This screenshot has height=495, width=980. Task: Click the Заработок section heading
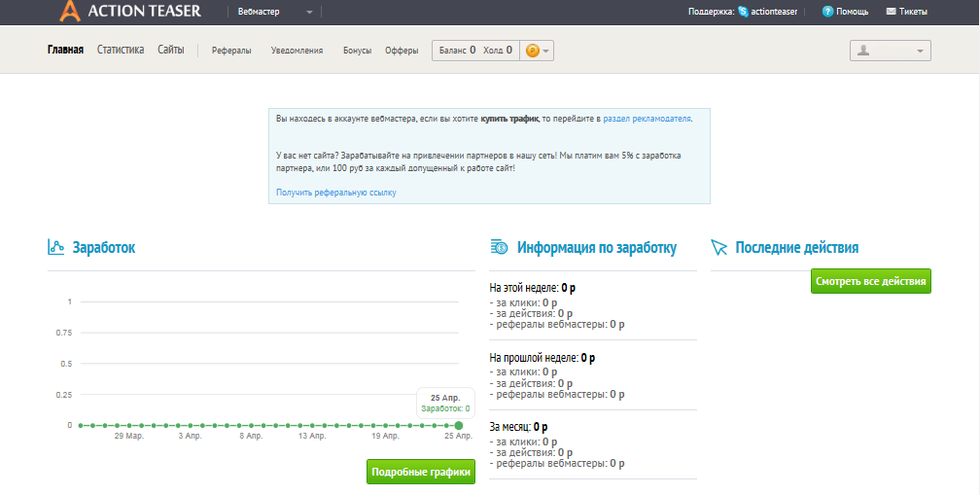[x=104, y=247]
